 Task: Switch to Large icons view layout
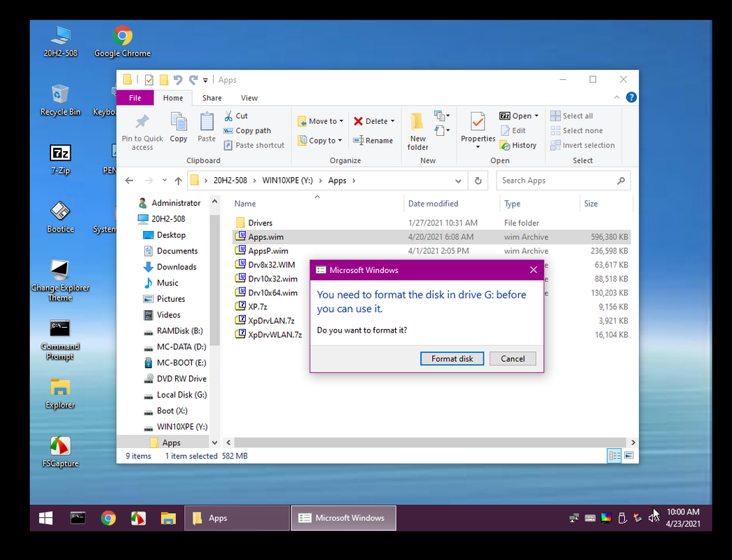tap(629, 456)
